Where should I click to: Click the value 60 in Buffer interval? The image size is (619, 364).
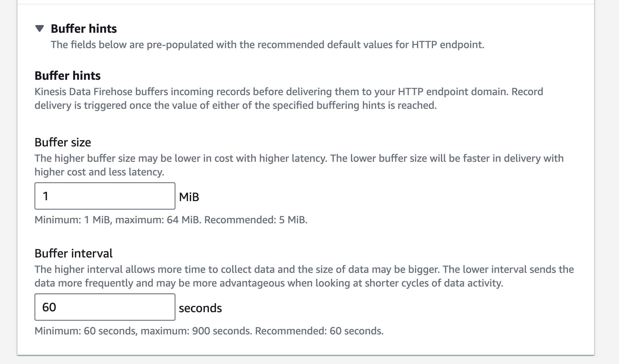(x=49, y=307)
